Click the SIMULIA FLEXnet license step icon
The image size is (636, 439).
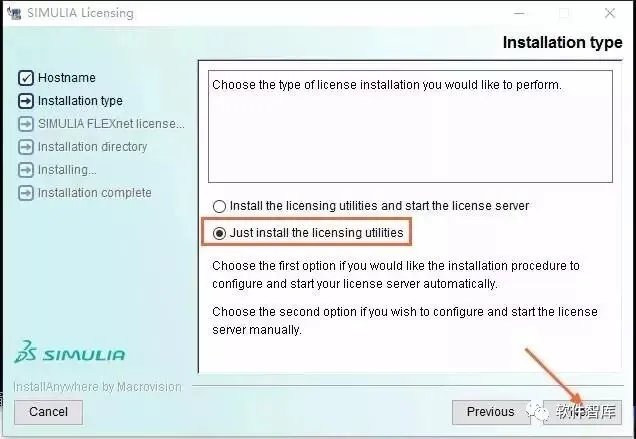[26, 124]
